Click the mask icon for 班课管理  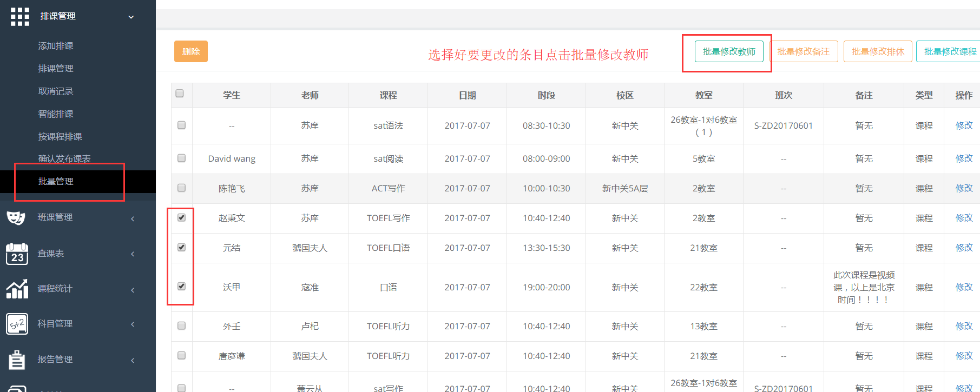[x=16, y=218]
